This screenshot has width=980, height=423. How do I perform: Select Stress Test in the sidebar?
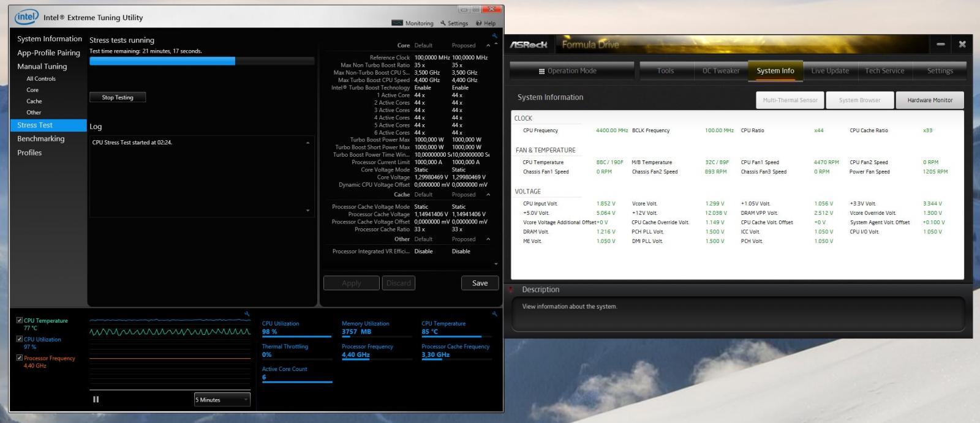(x=48, y=125)
